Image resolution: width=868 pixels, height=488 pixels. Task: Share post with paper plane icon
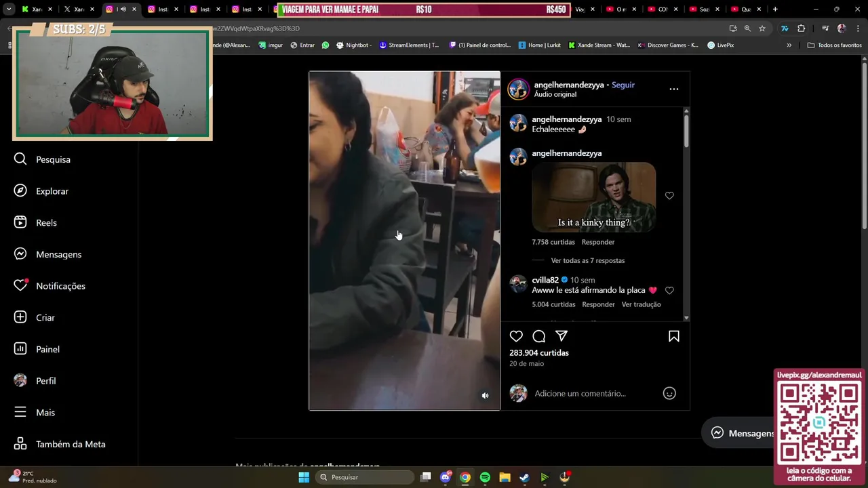point(561,336)
